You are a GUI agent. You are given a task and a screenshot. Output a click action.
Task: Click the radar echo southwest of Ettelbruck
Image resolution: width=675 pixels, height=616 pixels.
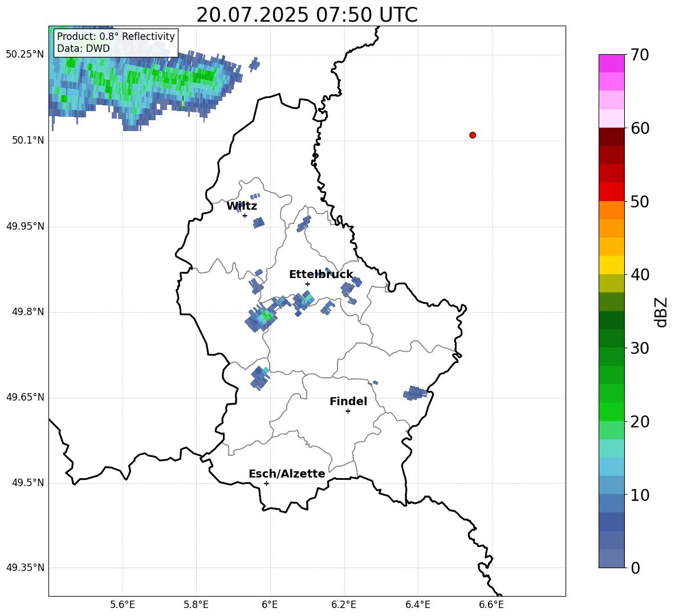tap(262, 319)
